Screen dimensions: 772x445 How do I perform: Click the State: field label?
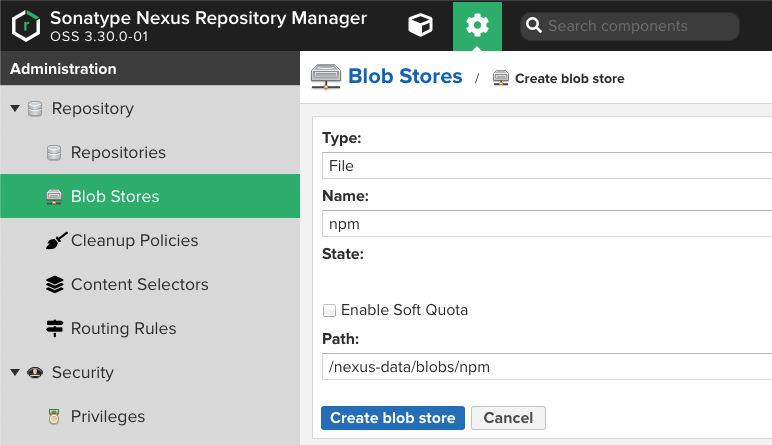click(343, 254)
